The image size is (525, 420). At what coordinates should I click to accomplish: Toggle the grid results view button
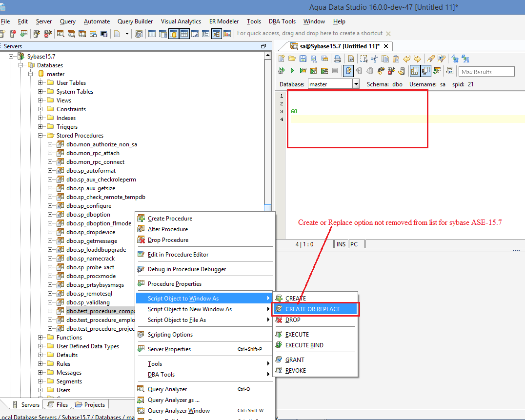[415, 71]
